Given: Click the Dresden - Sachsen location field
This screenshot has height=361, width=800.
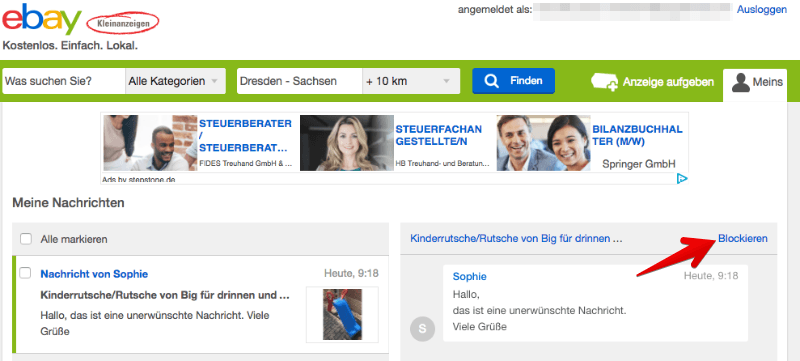Looking at the screenshot, I should [300, 81].
